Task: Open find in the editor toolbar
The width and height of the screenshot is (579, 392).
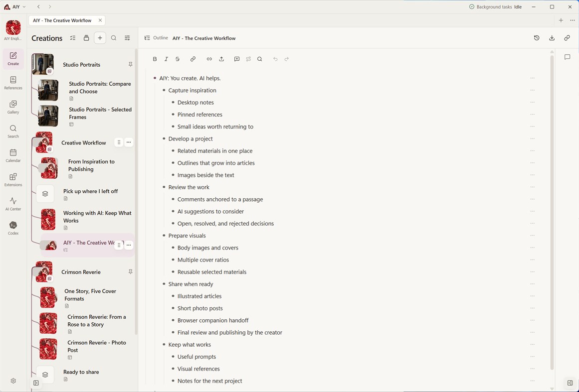Action: 260,59
